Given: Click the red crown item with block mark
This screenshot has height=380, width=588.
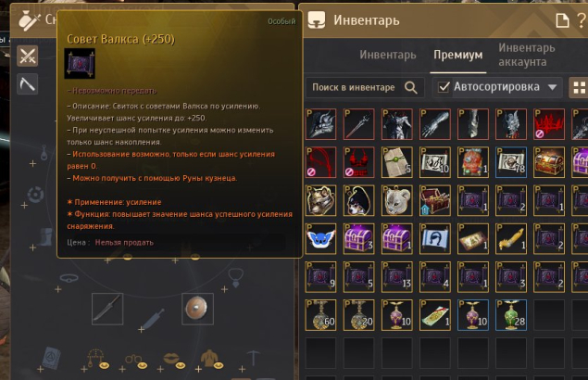Looking at the screenshot, I should [549, 124].
